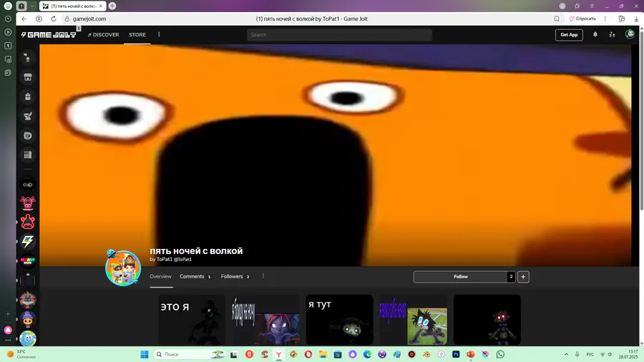Open browser address bar options menu
The height and width of the screenshot is (362, 644).
point(605,19)
